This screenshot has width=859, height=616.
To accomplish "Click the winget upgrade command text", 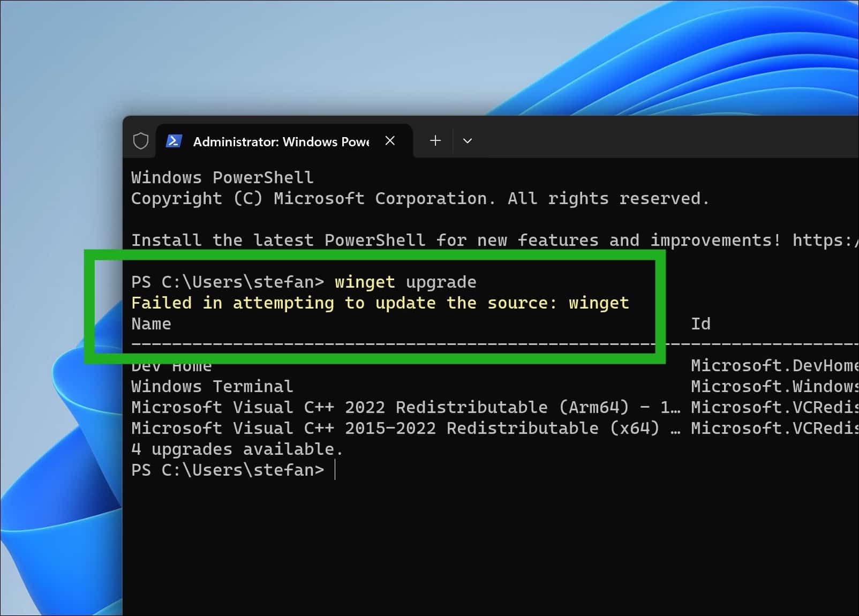I will tap(404, 282).
